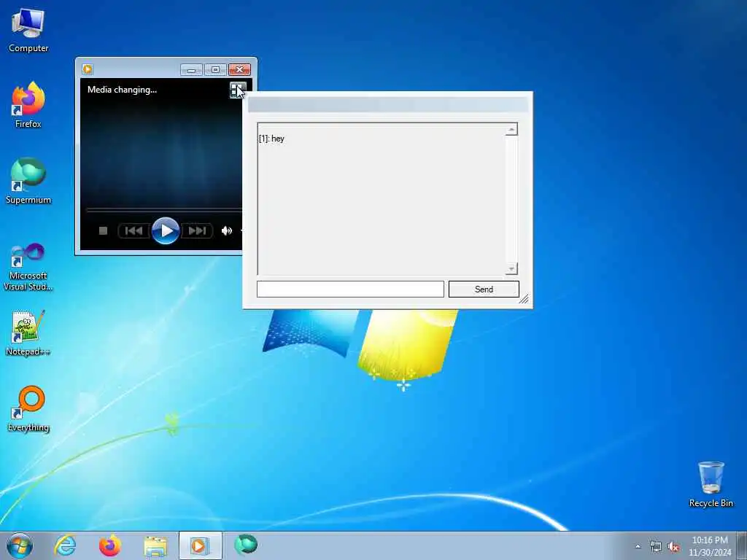Select the Everything search desktop shortcut
The height and width of the screenshot is (560, 747).
pyautogui.click(x=28, y=408)
